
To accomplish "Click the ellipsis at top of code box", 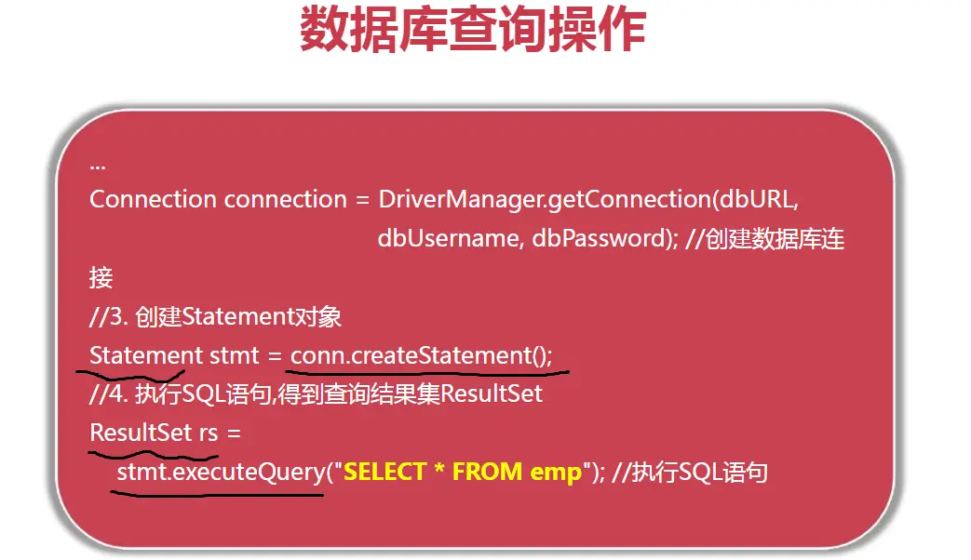I will pos(97,166).
